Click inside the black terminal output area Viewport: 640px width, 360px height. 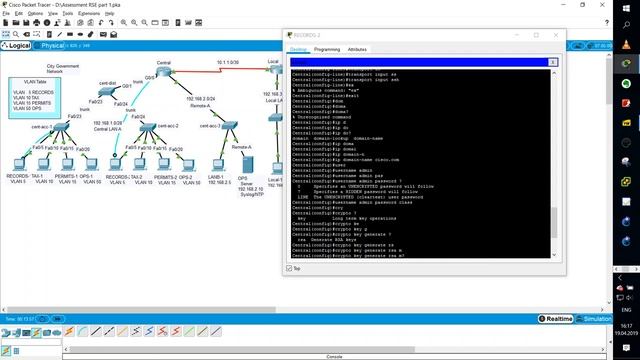[x=420, y=163]
